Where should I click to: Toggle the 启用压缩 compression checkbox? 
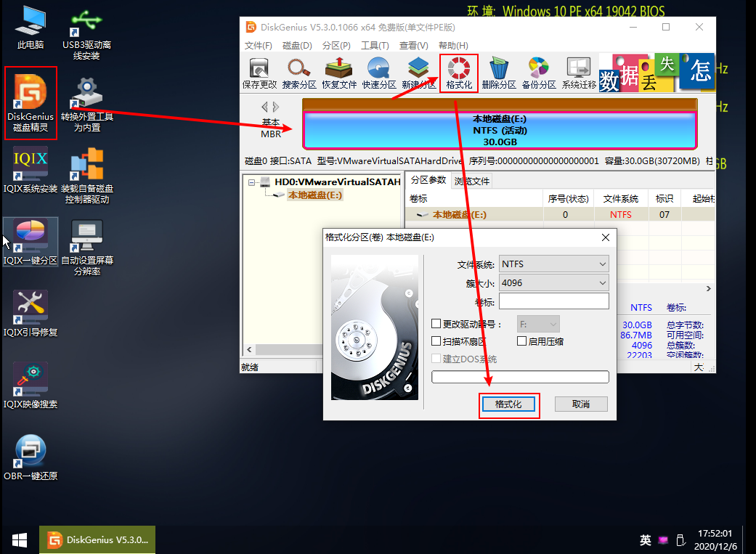coord(521,341)
